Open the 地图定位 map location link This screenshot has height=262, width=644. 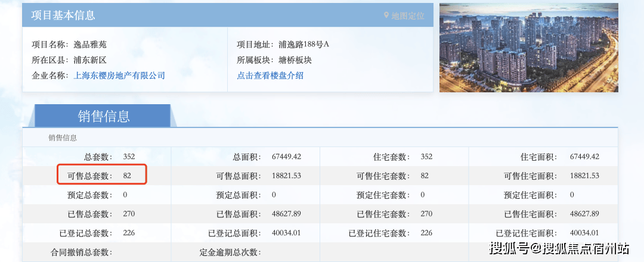tap(407, 15)
